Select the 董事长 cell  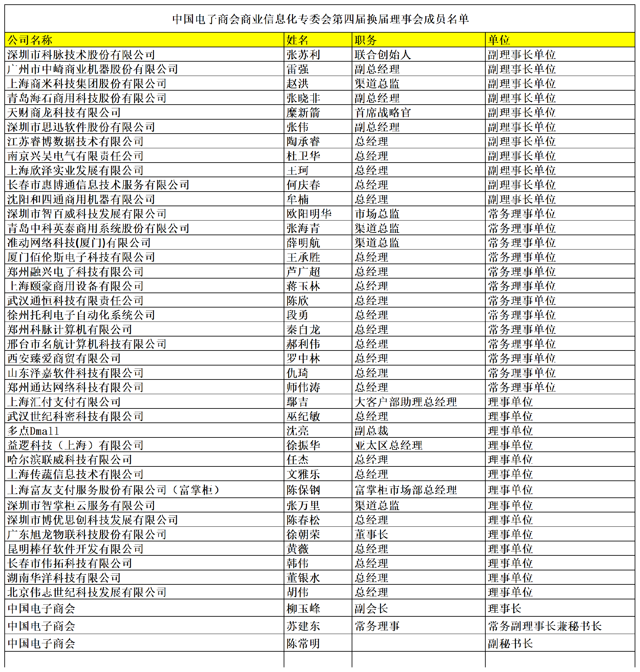click(x=419, y=534)
